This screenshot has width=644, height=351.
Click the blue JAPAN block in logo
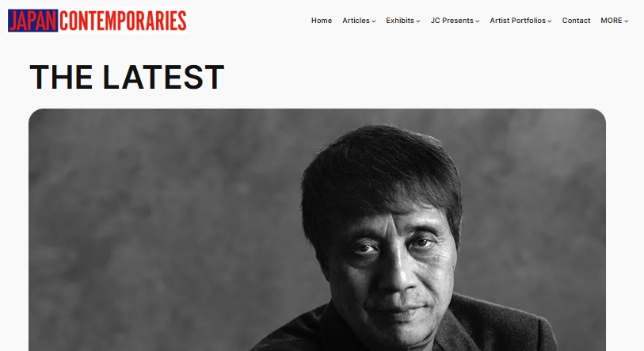(x=32, y=21)
